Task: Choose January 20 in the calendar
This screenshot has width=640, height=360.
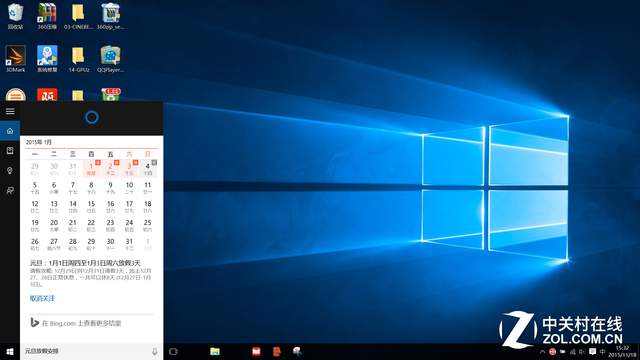Action: coord(54,225)
